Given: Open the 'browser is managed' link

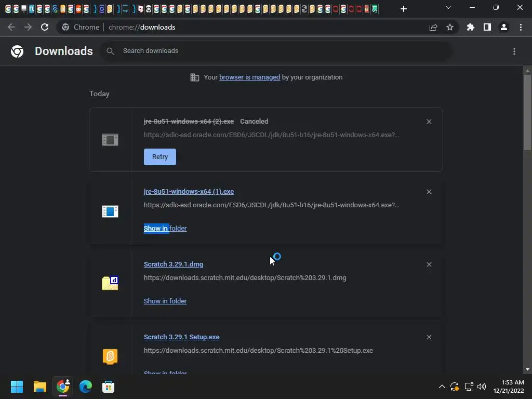Looking at the screenshot, I should coord(250,77).
